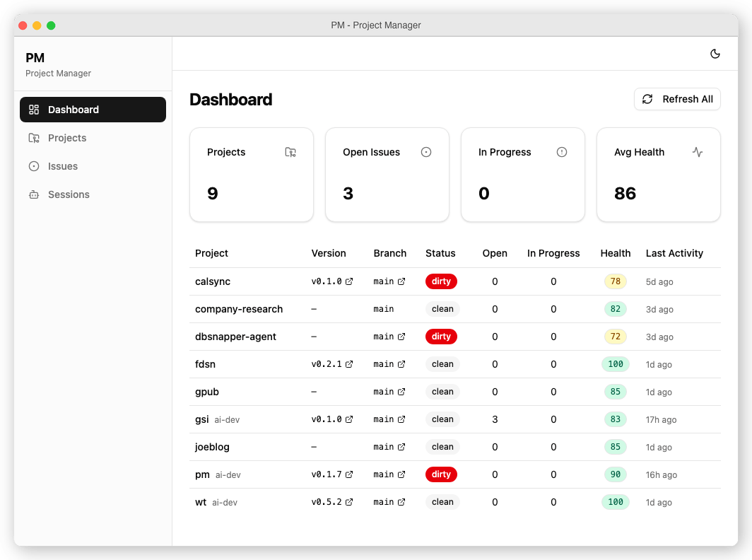Toggle dark mode with the moon icon
752x560 pixels.
point(715,53)
